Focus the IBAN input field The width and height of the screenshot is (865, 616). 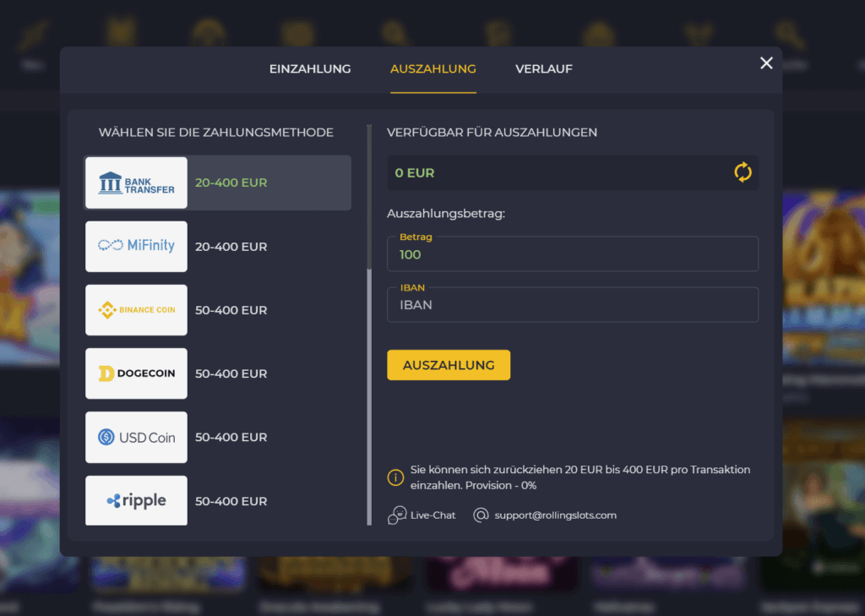tap(573, 305)
